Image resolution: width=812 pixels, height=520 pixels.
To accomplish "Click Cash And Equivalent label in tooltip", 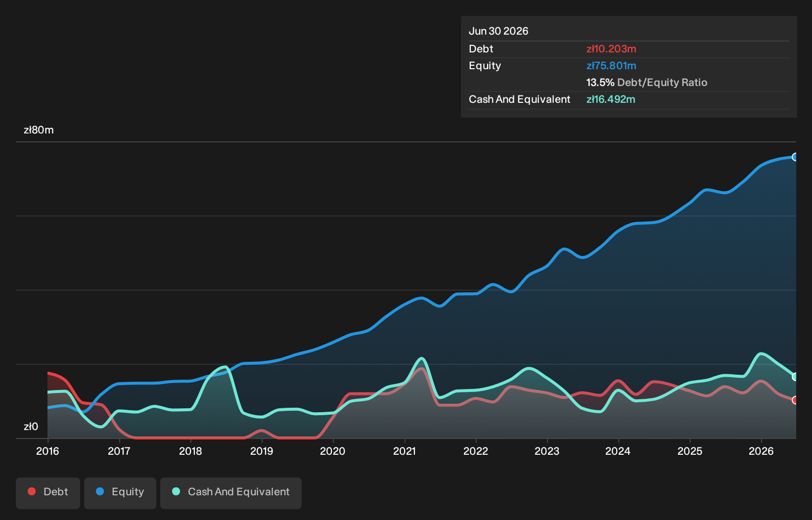I will (520, 99).
